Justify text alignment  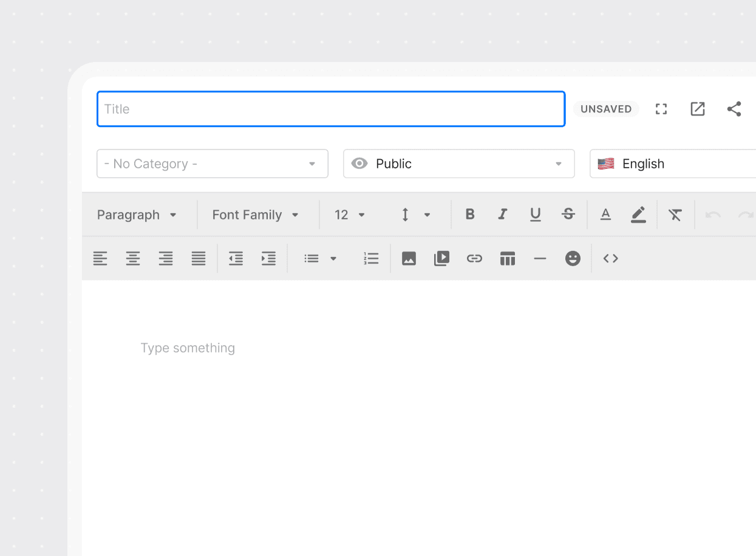[199, 258]
